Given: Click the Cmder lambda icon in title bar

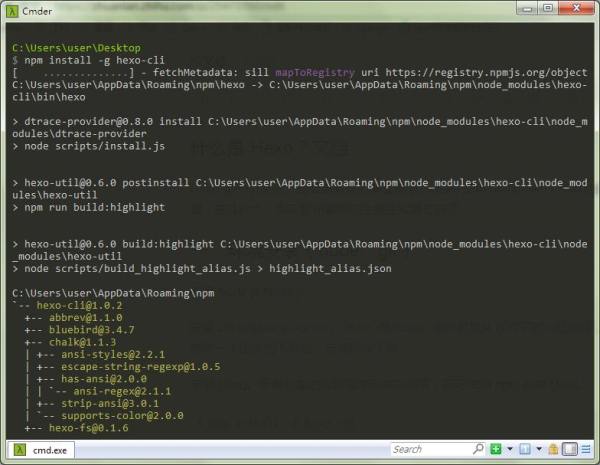Looking at the screenshot, I should (12, 11).
